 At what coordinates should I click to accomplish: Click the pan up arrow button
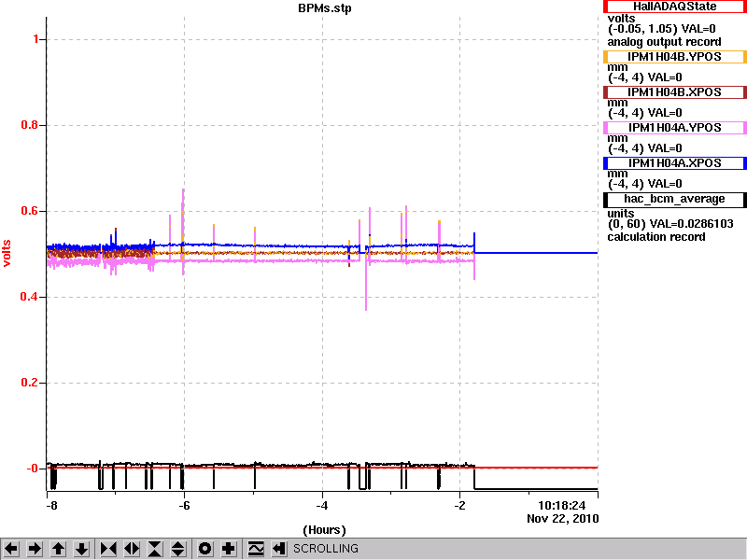tap(58, 549)
